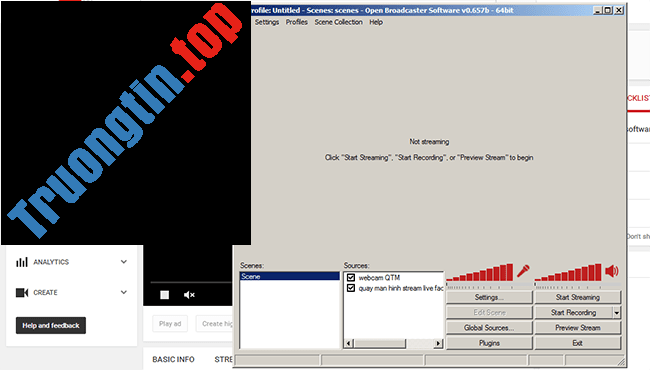This screenshot has width=650, height=370.
Task: Mute the microphone icon in OBS
Action: tap(523, 272)
